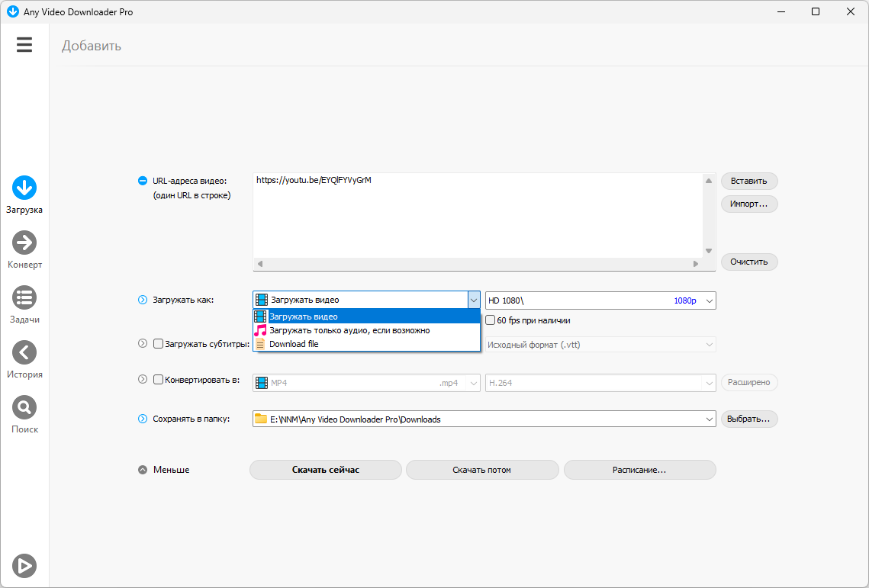Screen dimensions: 869x588
Task: Open the hamburger menu icon
Action: (x=24, y=45)
